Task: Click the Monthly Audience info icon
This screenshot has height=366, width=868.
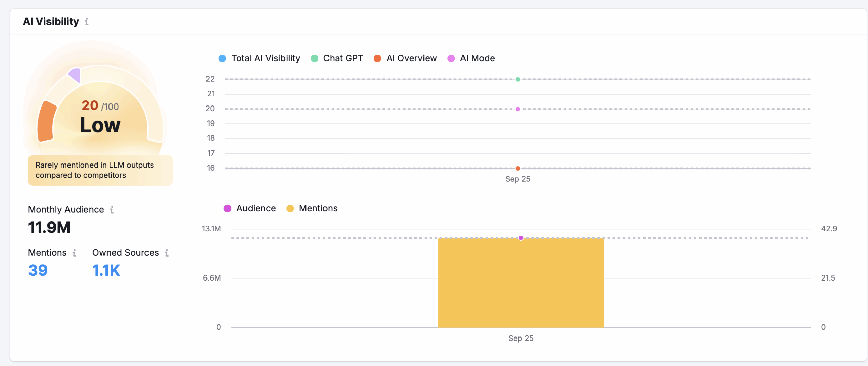Action: (x=112, y=210)
